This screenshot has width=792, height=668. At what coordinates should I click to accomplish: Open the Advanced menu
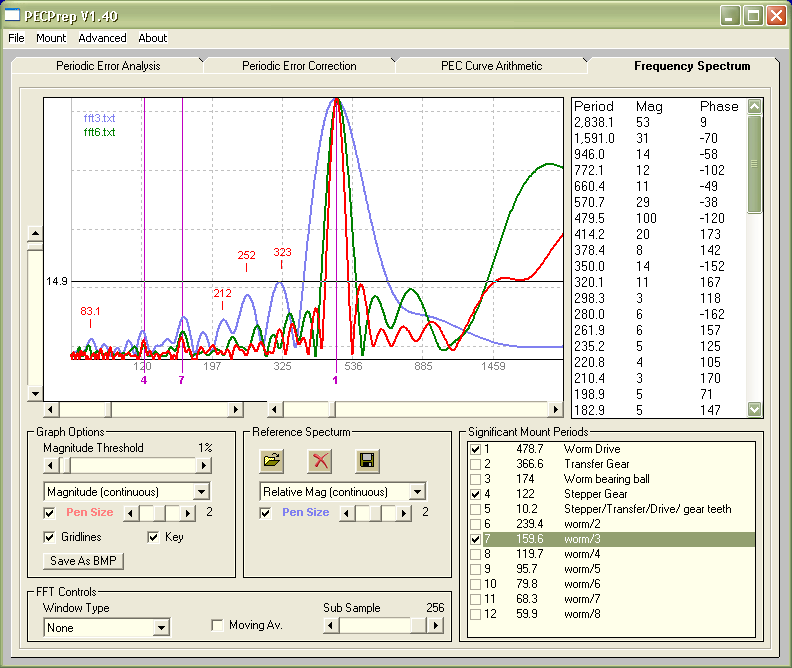(x=102, y=38)
